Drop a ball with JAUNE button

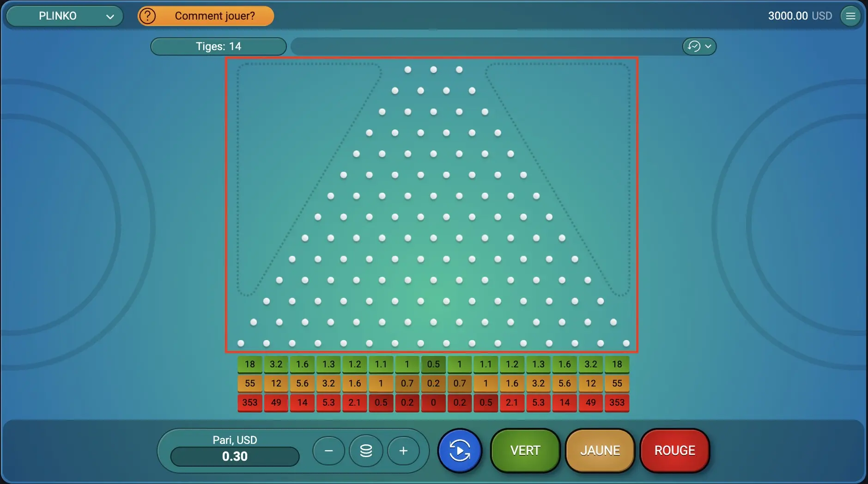click(600, 450)
